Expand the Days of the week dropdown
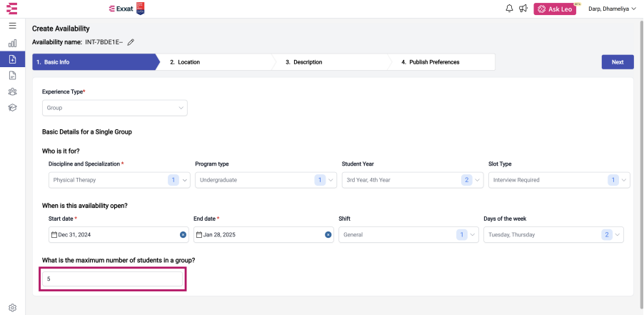644x315 pixels. [553, 235]
